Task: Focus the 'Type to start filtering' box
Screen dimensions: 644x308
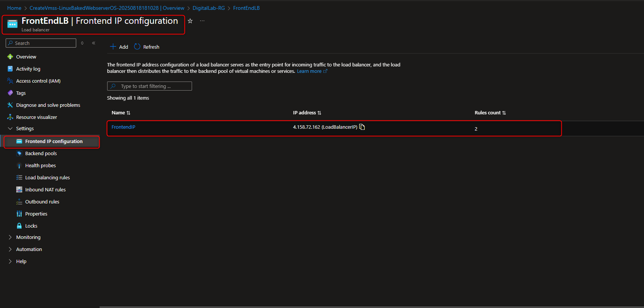Action: (149, 86)
